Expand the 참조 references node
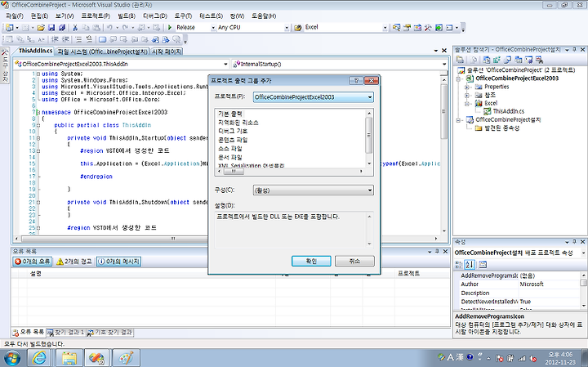Image resolution: width=588 pixels, height=367 pixels. click(x=467, y=95)
